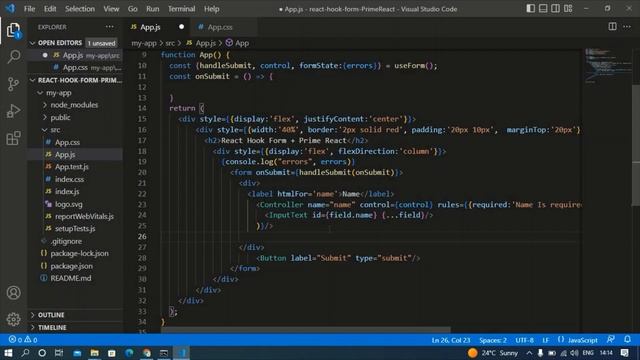This screenshot has height=360, width=640.
Task: Open the Edit menu
Action: [50, 9]
